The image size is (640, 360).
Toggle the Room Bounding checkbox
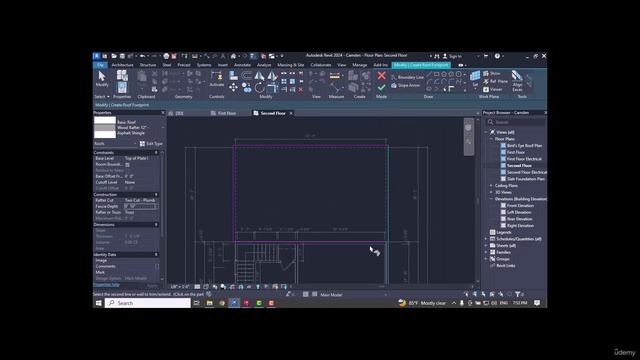(x=127, y=164)
